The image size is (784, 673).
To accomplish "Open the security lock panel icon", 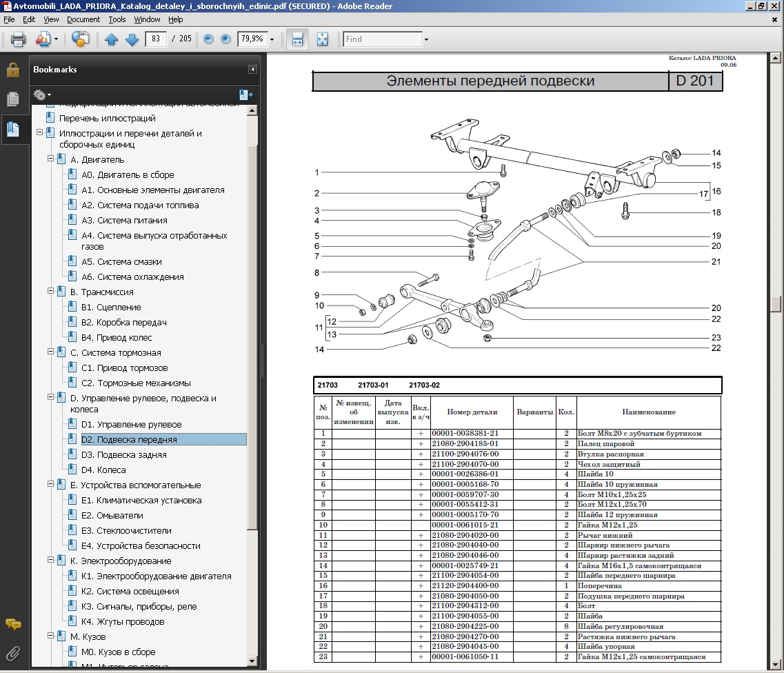I will pos(13,70).
